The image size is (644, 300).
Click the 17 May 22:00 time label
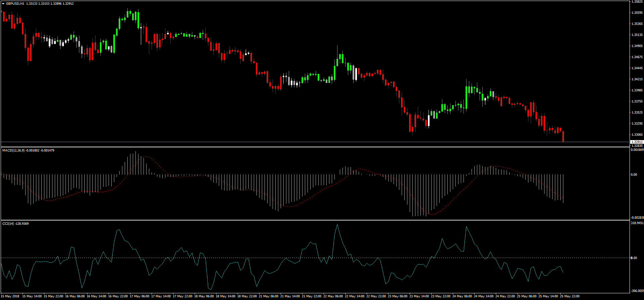183,296
